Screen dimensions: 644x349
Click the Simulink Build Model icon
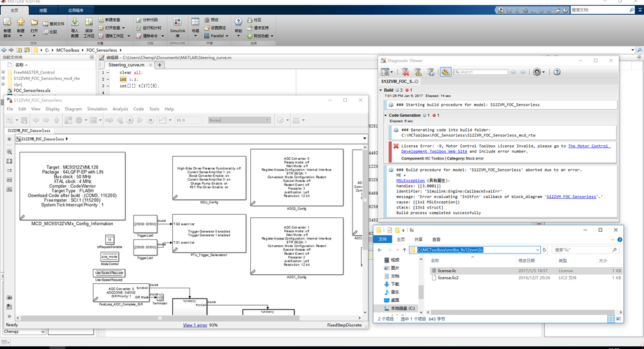pos(296,120)
